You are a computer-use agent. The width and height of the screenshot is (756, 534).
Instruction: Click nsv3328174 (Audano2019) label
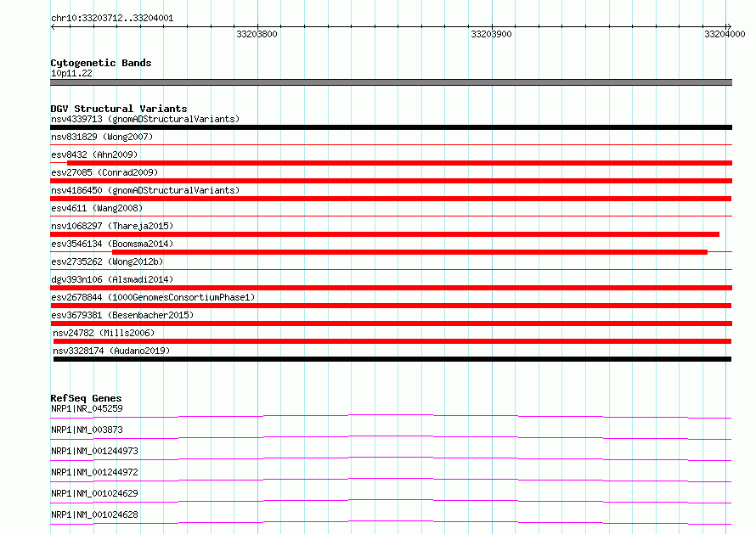click(x=111, y=351)
